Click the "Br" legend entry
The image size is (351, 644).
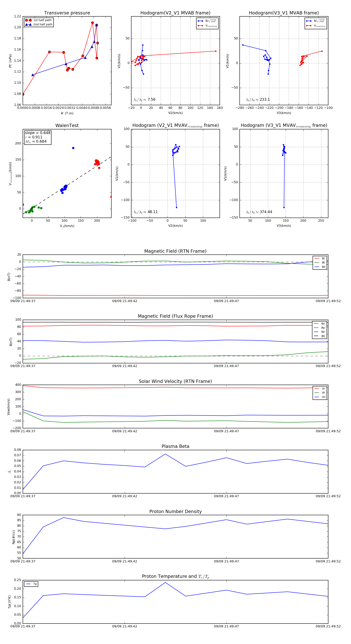[x=320, y=259]
